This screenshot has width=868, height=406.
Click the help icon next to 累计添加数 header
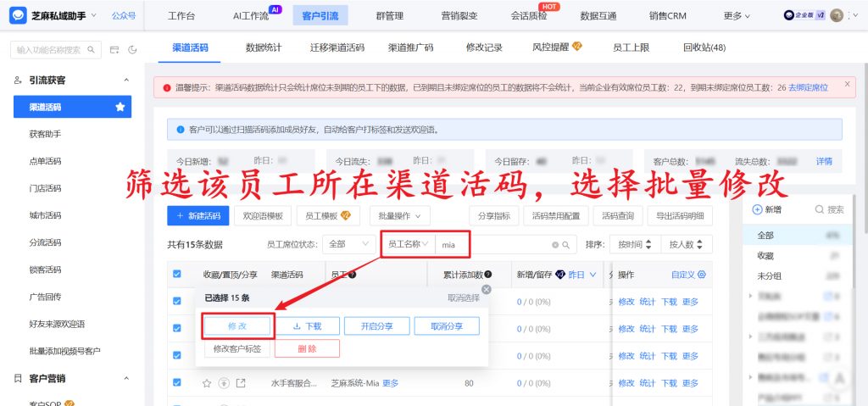coord(488,275)
